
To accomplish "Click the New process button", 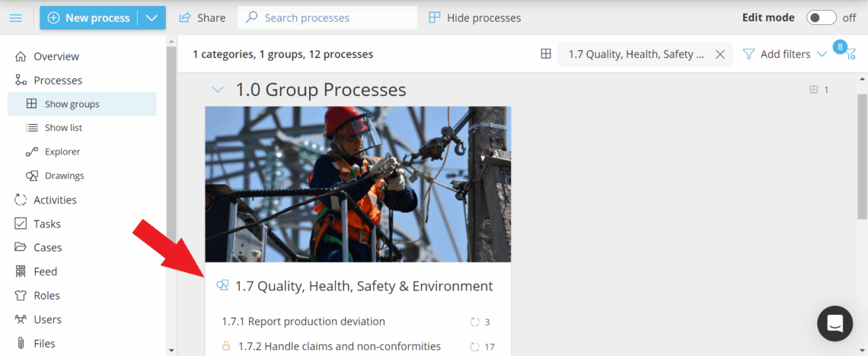I will pos(88,17).
